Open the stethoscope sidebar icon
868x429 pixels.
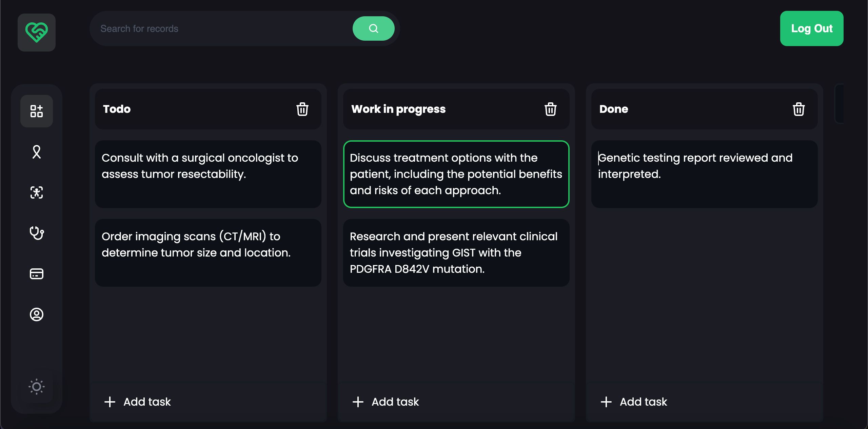(x=37, y=233)
